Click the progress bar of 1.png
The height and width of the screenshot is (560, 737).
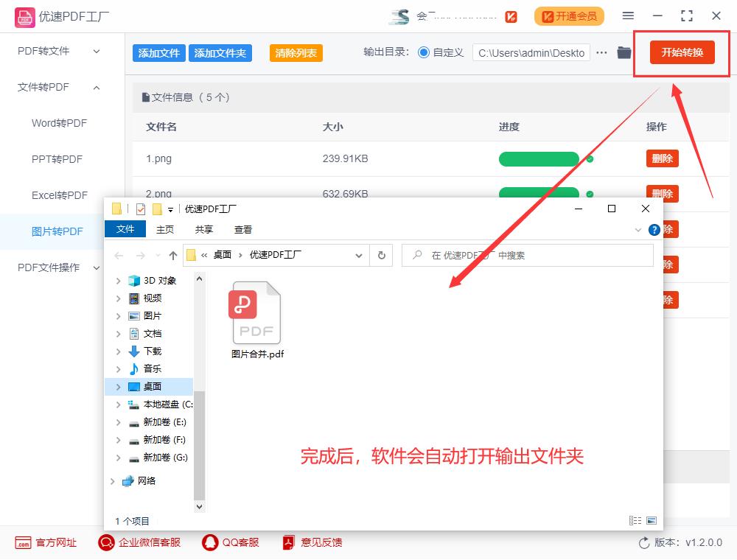coord(539,158)
